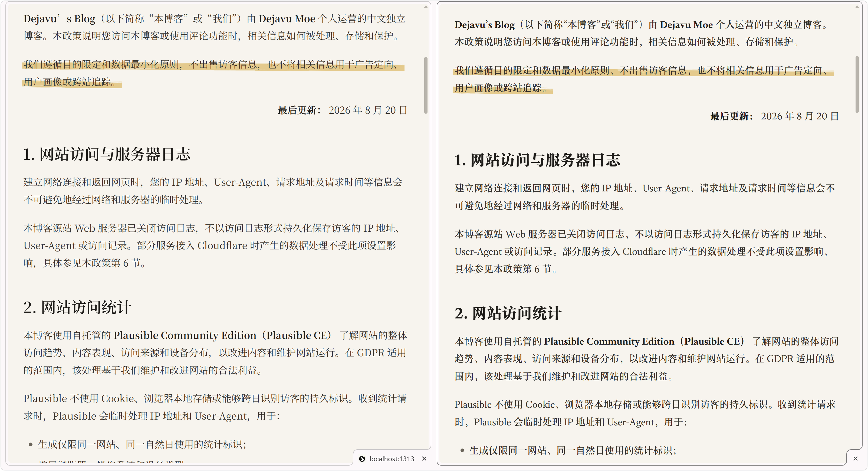Click the localhost:1313 favicon icon

pyautogui.click(x=362, y=459)
